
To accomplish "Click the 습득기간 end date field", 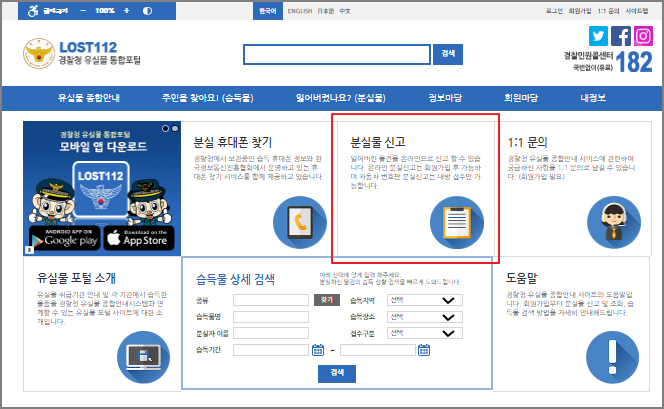I will coord(378,350).
